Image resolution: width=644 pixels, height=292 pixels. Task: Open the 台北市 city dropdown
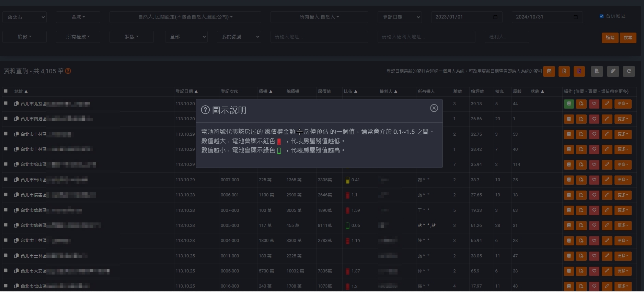tap(25, 17)
